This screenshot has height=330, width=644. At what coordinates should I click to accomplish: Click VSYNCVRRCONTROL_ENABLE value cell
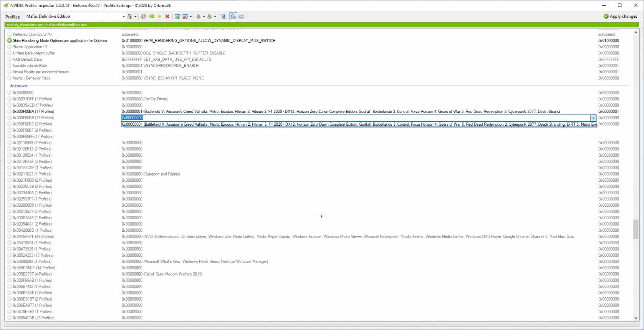[x=160, y=66]
